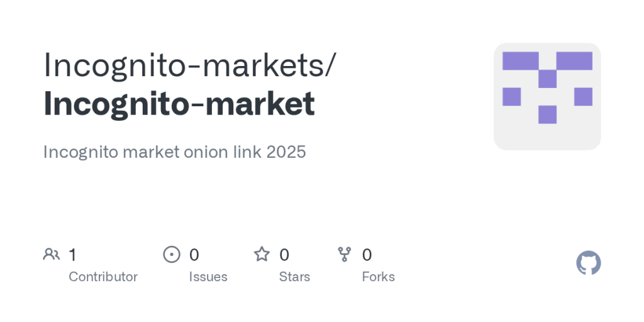The width and height of the screenshot is (644, 322).
Task: Click the zero count above Issues
Action: point(194,255)
